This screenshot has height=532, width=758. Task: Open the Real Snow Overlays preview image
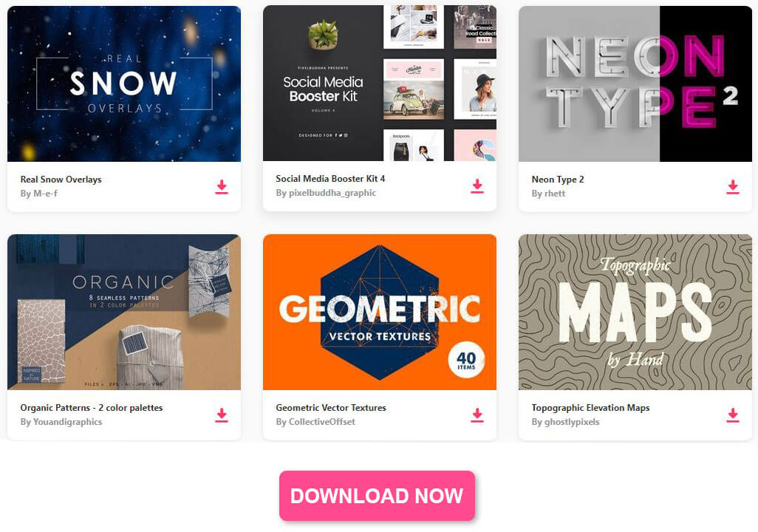pos(124,83)
